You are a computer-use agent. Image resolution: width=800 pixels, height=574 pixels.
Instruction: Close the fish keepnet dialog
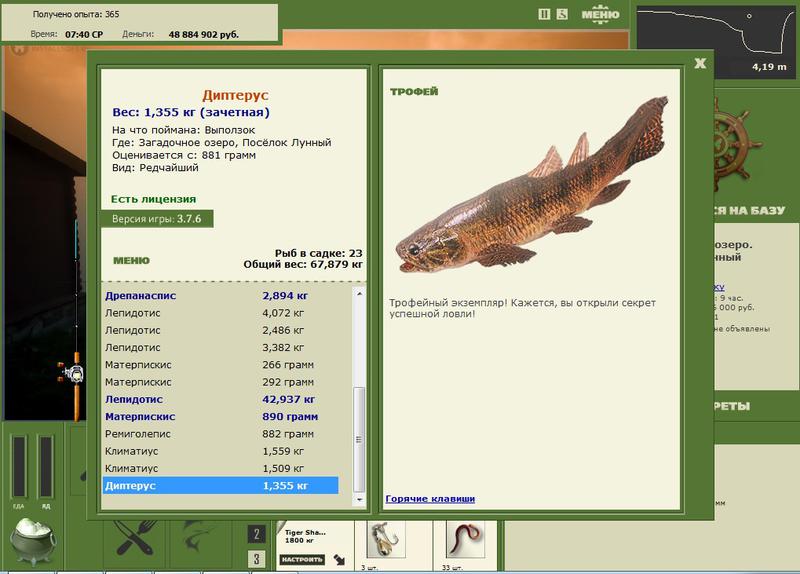pos(700,63)
